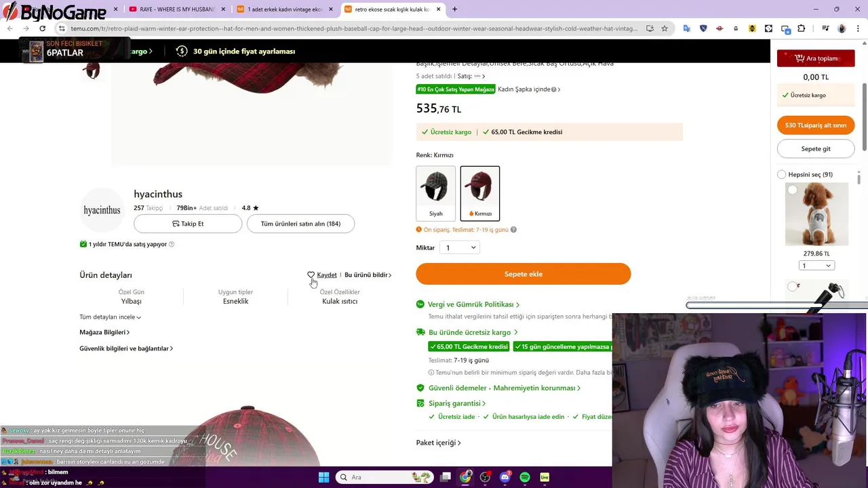Open Task View on taskbar
The image size is (868, 488).
pyautogui.click(x=446, y=477)
